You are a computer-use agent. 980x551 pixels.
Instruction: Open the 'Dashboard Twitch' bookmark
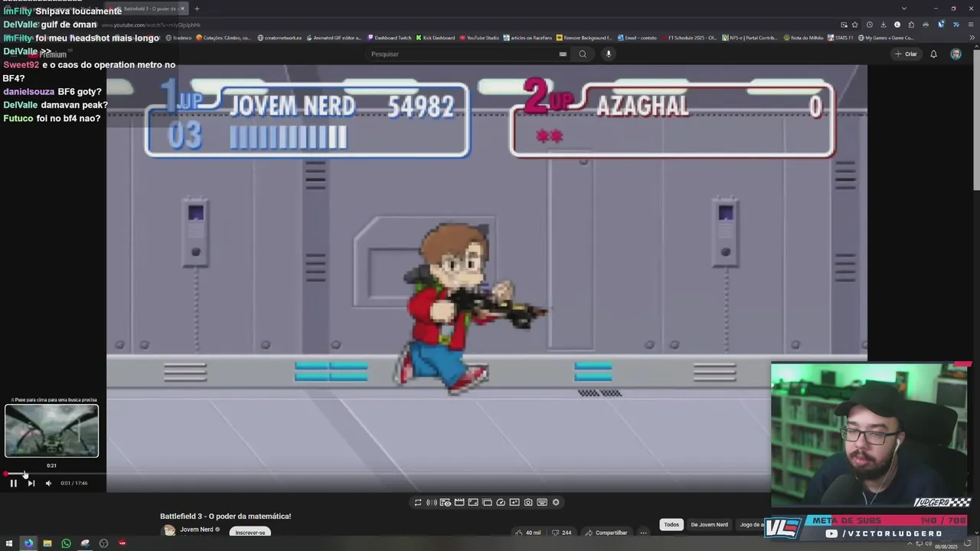coord(389,37)
